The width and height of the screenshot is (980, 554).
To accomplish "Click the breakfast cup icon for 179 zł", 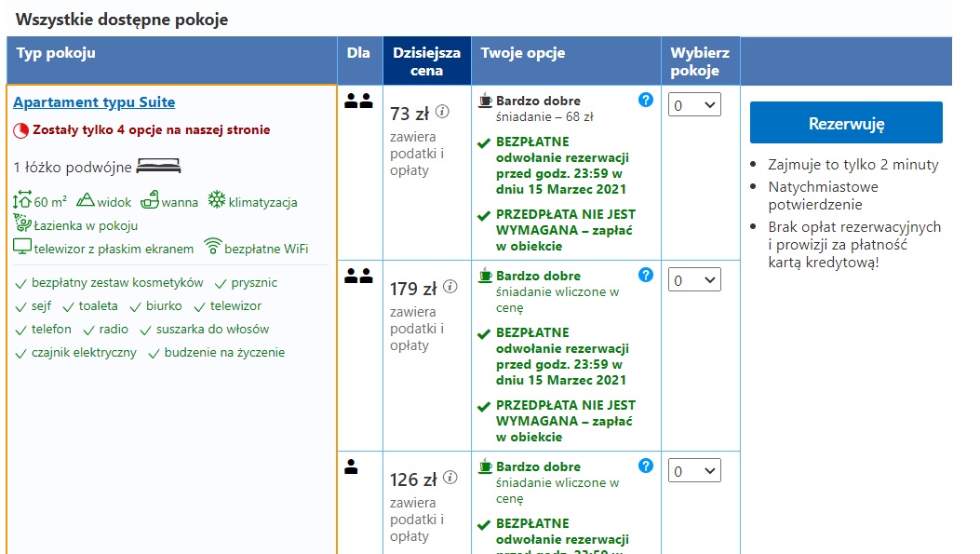I will click(x=486, y=275).
